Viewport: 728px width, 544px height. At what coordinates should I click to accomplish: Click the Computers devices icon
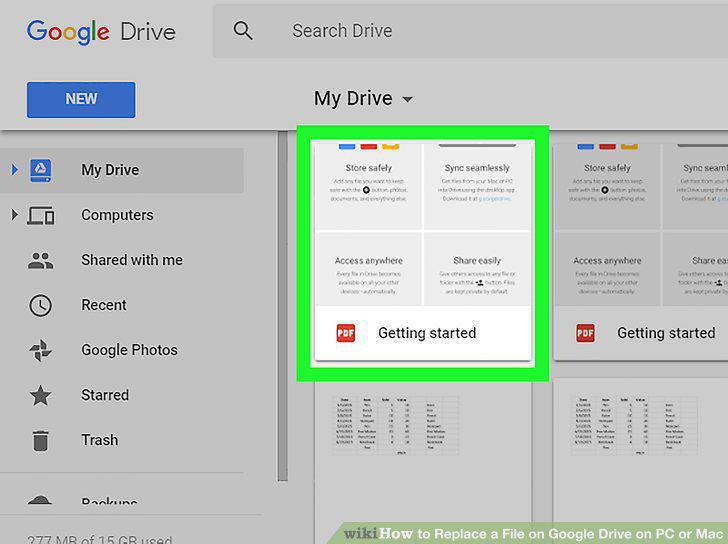(40, 216)
